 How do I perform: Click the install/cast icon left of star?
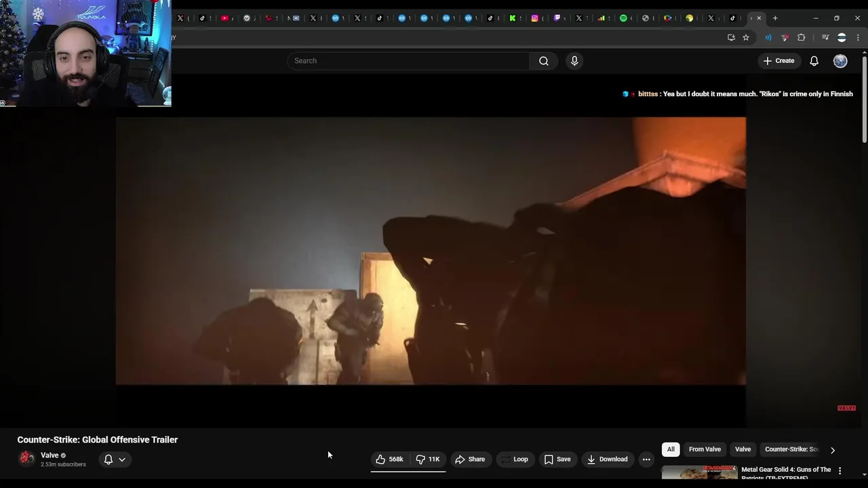pyautogui.click(x=731, y=38)
